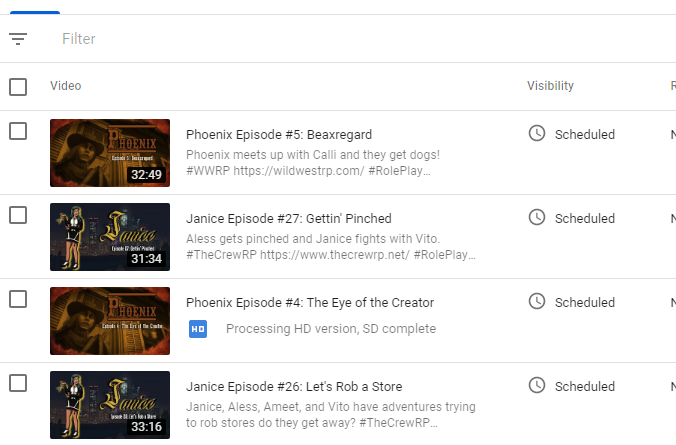This screenshot has width=676, height=445.
Task: Tick the select-all checkbox beside Video header
Action: click(18, 87)
